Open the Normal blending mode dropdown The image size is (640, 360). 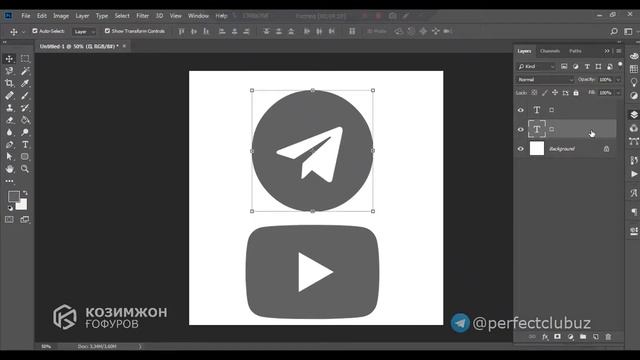click(545, 80)
